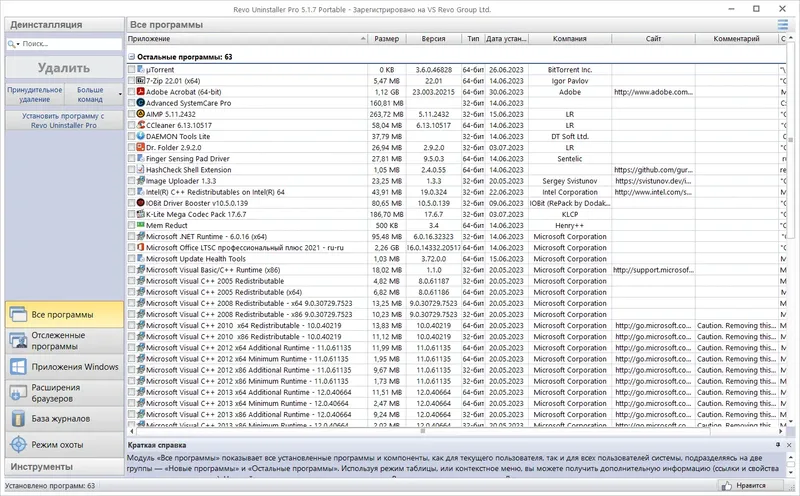Click the DAEMON Tools Lite icon
800x496 pixels.
coord(141,136)
